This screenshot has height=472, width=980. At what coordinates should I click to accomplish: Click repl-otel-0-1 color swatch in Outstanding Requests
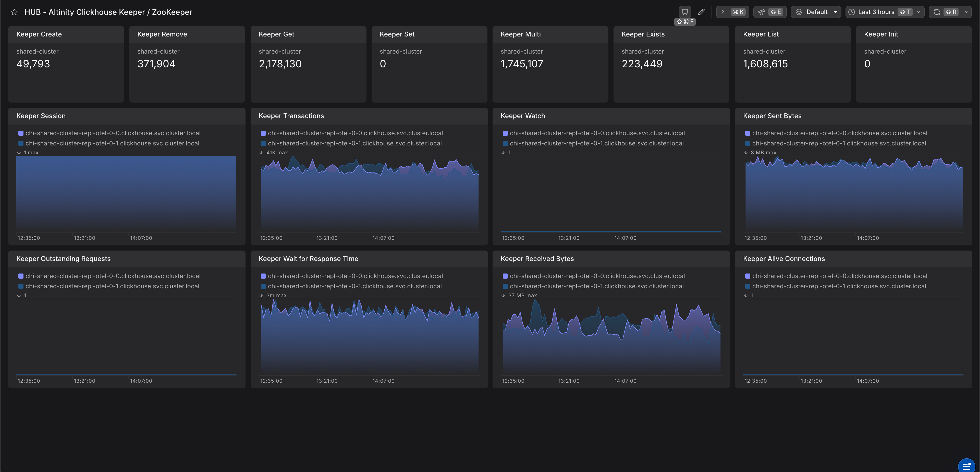[x=21, y=287]
